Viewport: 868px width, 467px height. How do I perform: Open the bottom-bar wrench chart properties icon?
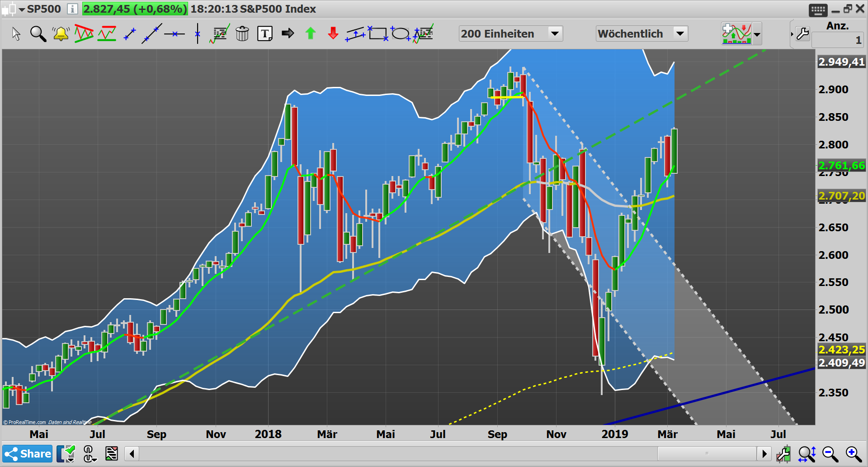pyautogui.click(x=783, y=453)
